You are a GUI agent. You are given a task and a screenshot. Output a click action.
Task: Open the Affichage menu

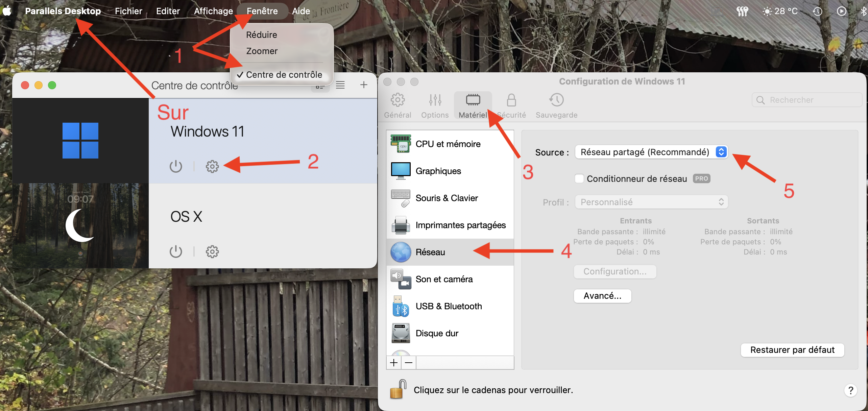tap(213, 11)
